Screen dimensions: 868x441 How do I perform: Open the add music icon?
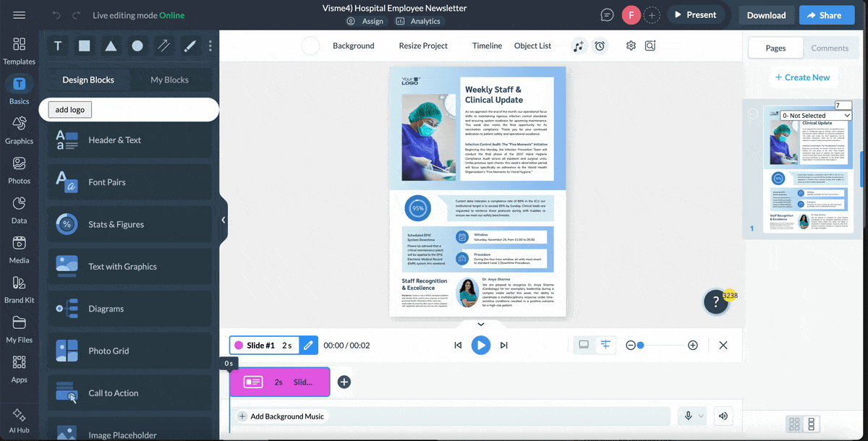pyautogui.click(x=579, y=46)
